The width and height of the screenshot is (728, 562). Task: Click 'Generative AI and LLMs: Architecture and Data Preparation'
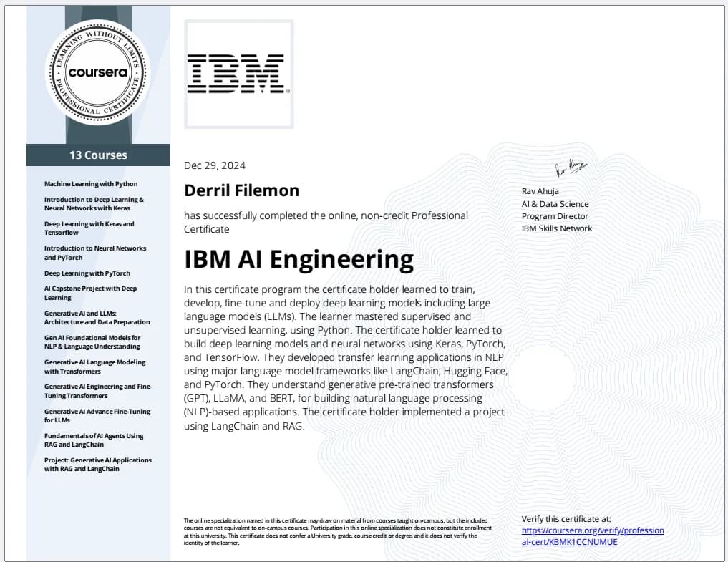tap(97, 318)
